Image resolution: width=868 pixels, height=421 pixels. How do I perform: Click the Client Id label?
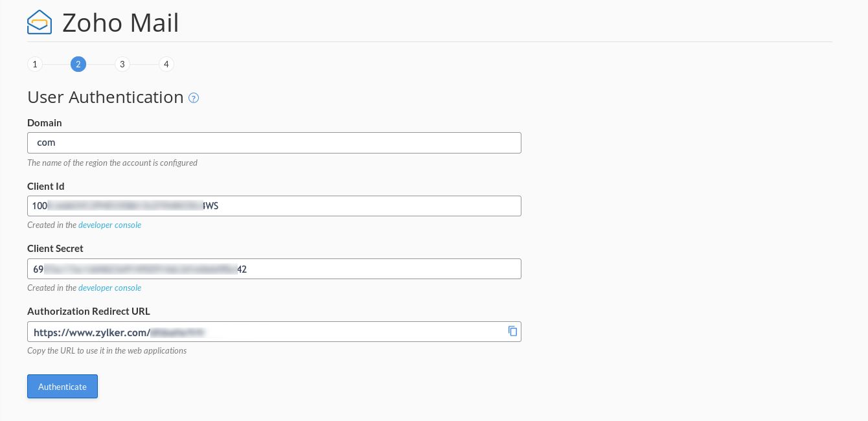[x=46, y=187]
